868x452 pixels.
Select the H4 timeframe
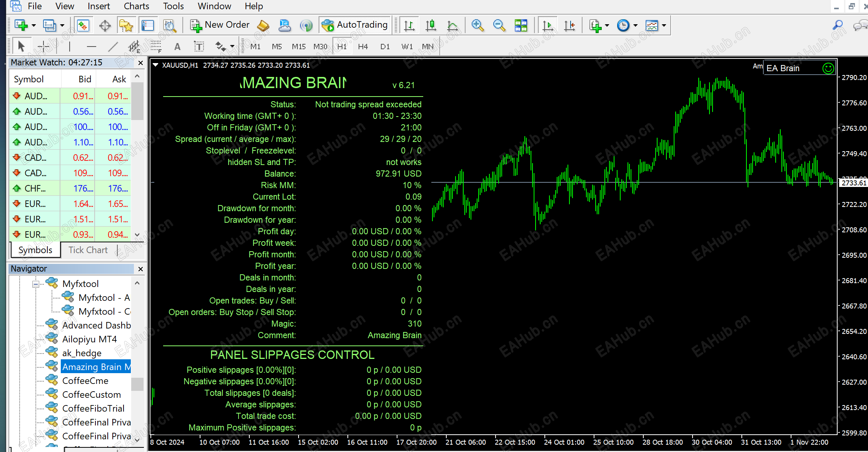(363, 47)
